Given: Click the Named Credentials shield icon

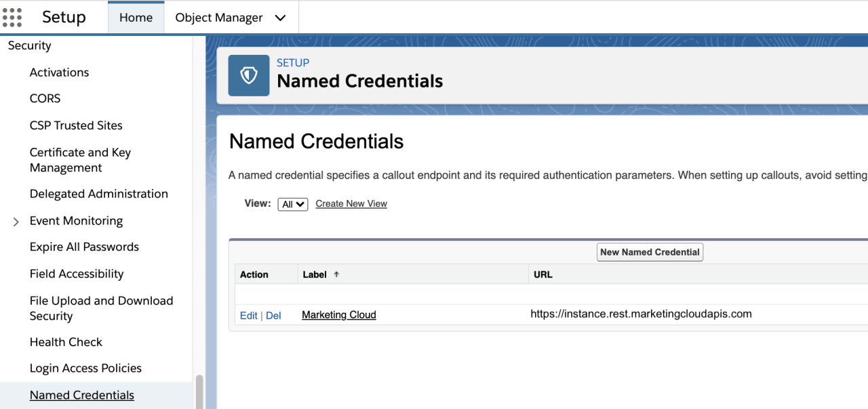Looking at the screenshot, I should [248, 75].
